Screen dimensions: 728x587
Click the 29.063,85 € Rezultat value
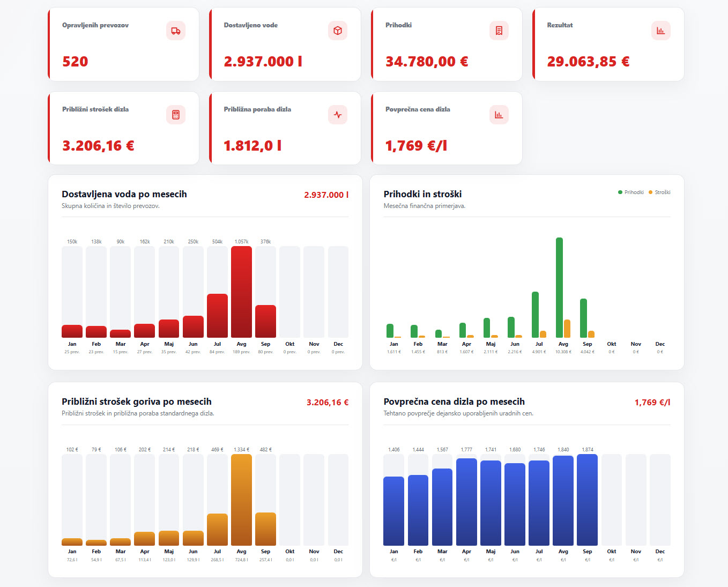[x=588, y=62]
